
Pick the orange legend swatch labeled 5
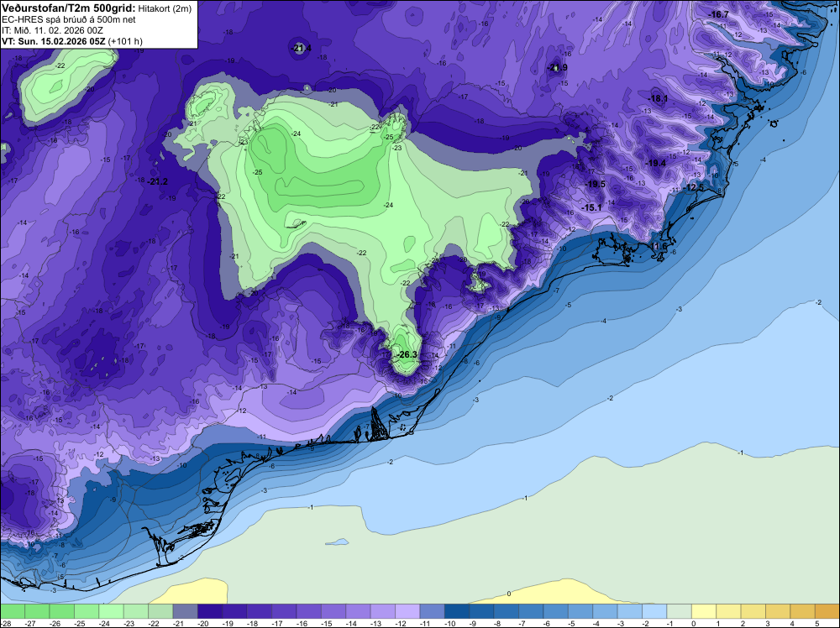pyautogui.click(x=827, y=611)
